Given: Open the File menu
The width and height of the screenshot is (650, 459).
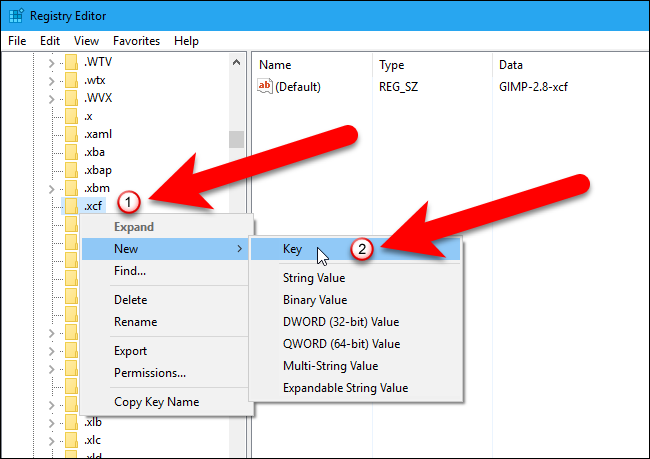Looking at the screenshot, I should tap(17, 41).
